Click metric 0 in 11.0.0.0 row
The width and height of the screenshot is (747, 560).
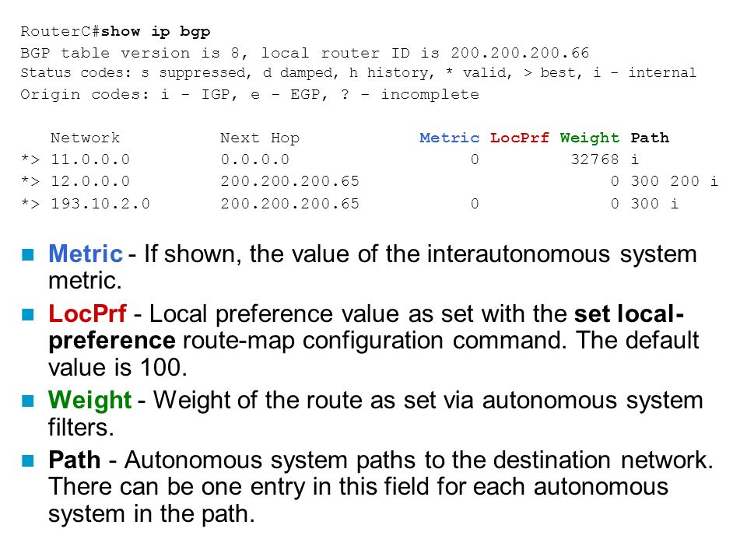(x=475, y=159)
